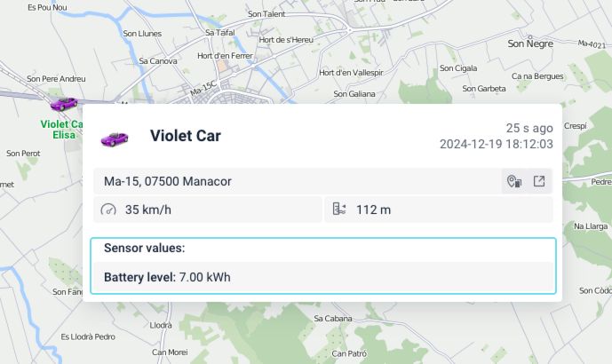
Task: Click the 35 km/h speed value
Action: click(x=147, y=210)
